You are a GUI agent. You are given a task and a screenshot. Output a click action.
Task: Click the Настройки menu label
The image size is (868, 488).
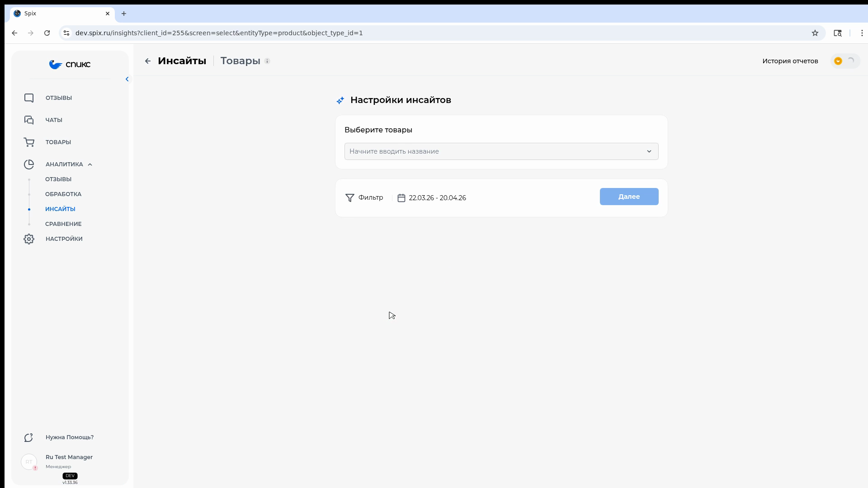pyautogui.click(x=64, y=239)
